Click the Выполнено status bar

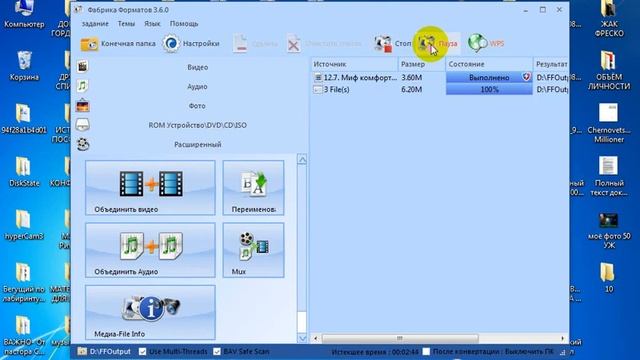489,77
